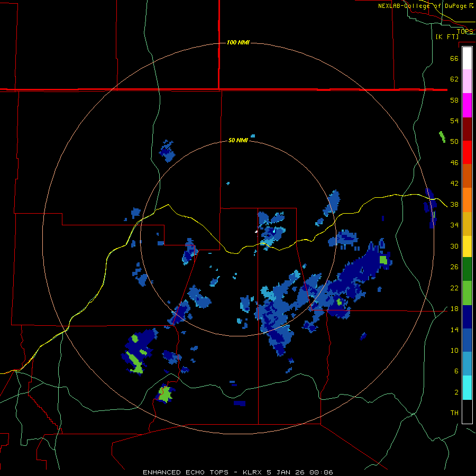
Task: Click the '62' legend value
Action: [454, 79]
